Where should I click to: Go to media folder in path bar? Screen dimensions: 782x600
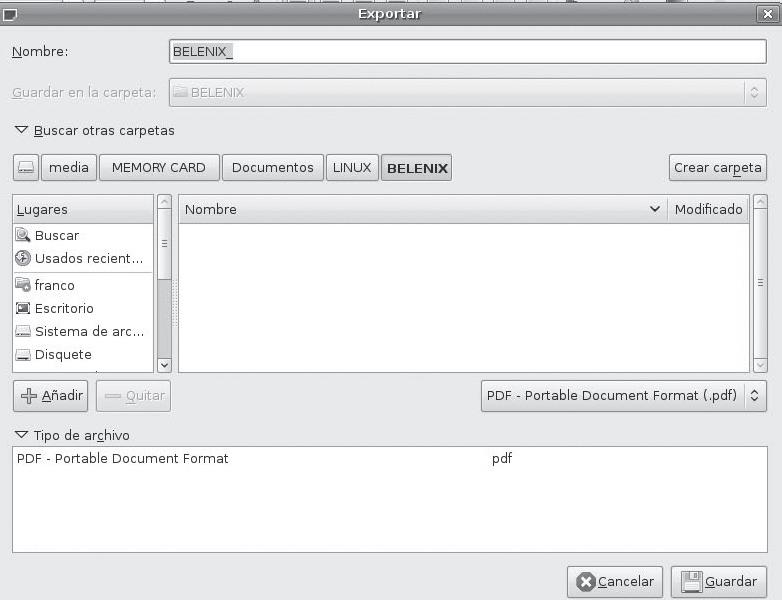coord(69,168)
